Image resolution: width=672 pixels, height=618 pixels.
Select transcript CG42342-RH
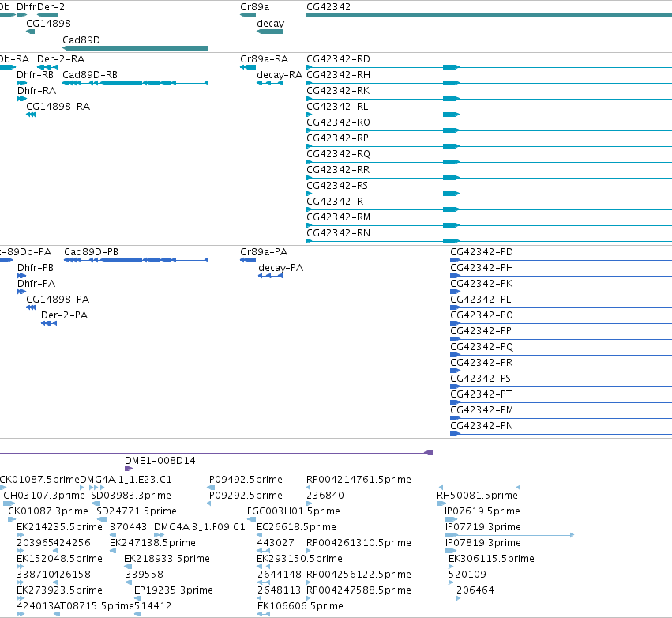coord(338,75)
